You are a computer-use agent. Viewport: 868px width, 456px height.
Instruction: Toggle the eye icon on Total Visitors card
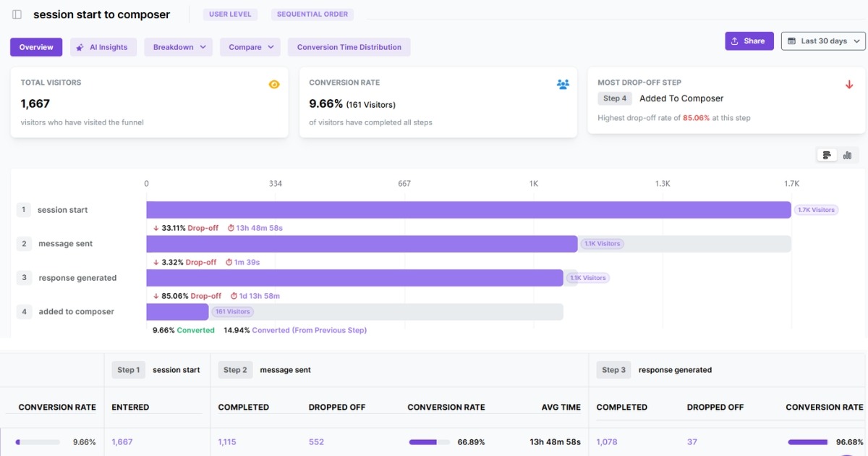click(x=273, y=84)
